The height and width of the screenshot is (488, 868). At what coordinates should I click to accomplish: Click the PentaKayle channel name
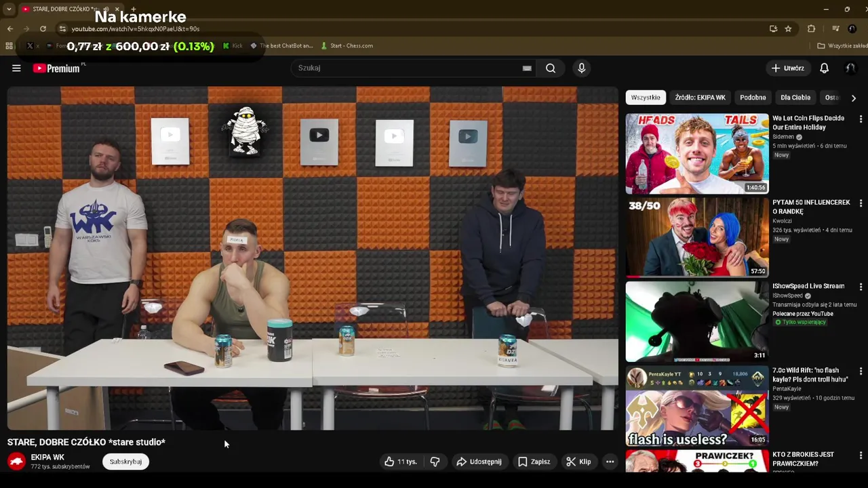click(x=787, y=389)
